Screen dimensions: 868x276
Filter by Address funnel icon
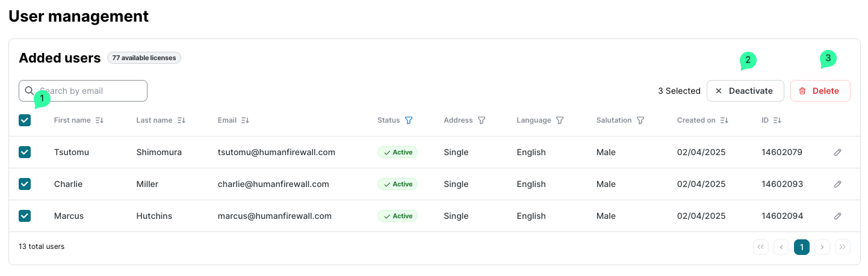482,120
